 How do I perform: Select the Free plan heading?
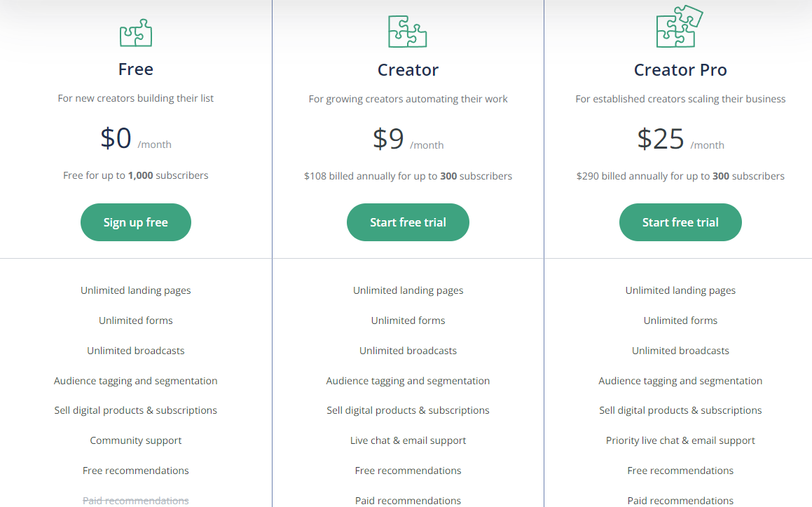136,69
